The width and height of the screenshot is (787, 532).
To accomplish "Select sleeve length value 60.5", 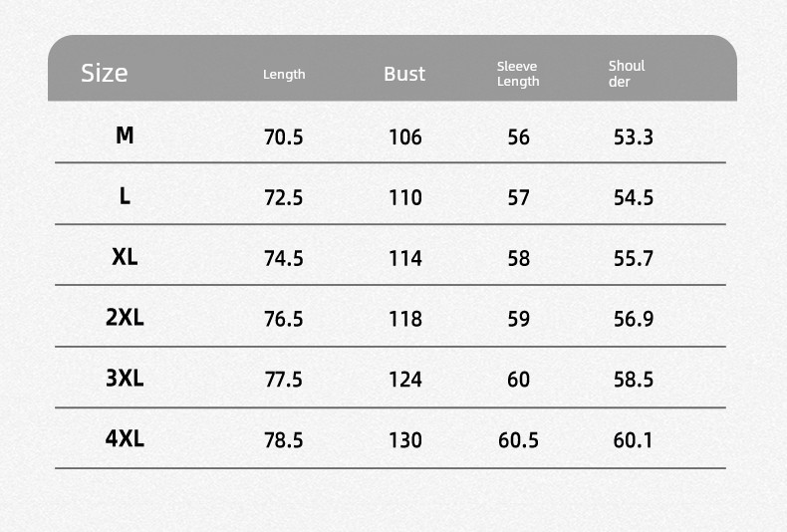I will (x=518, y=440).
